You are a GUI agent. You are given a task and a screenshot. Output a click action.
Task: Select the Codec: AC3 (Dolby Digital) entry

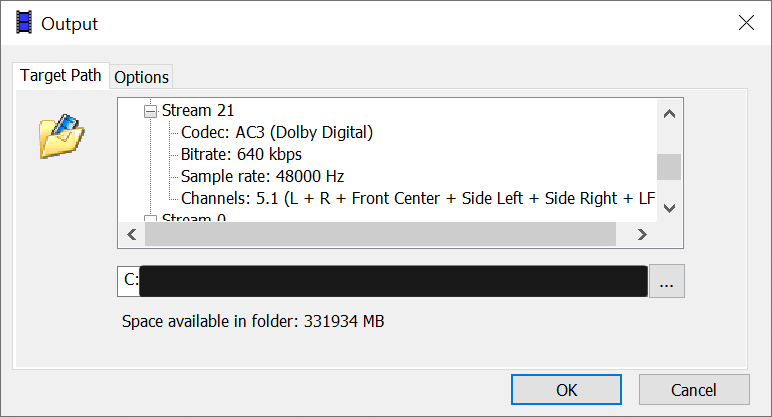tap(276, 132)
